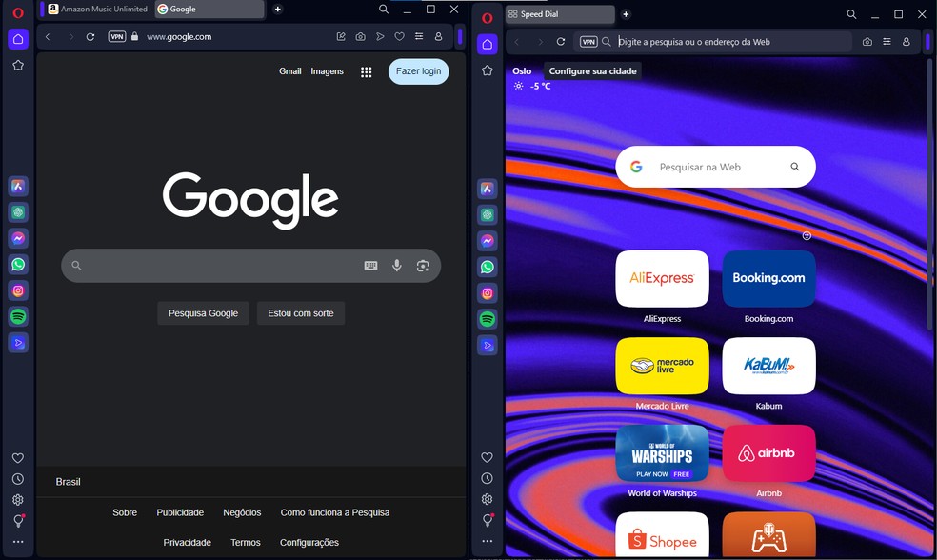Open the Configurações footer link
Screen dimensions: 937x560
coord(309,542)
